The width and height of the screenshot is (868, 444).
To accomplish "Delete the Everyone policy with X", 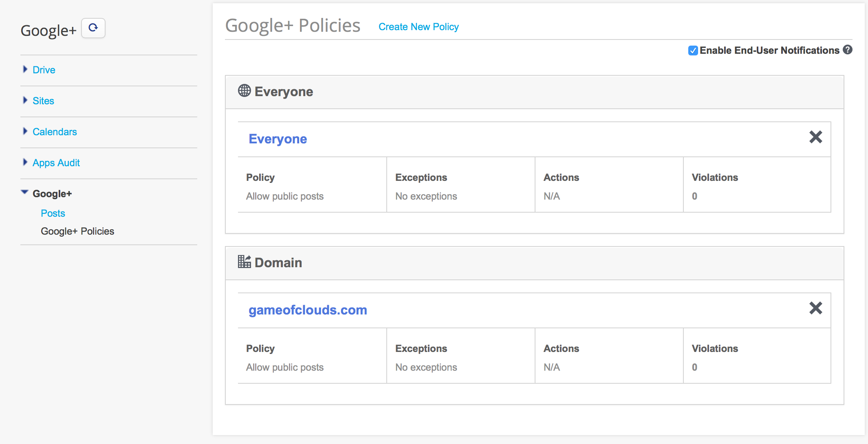I will (x=816, y=137).
